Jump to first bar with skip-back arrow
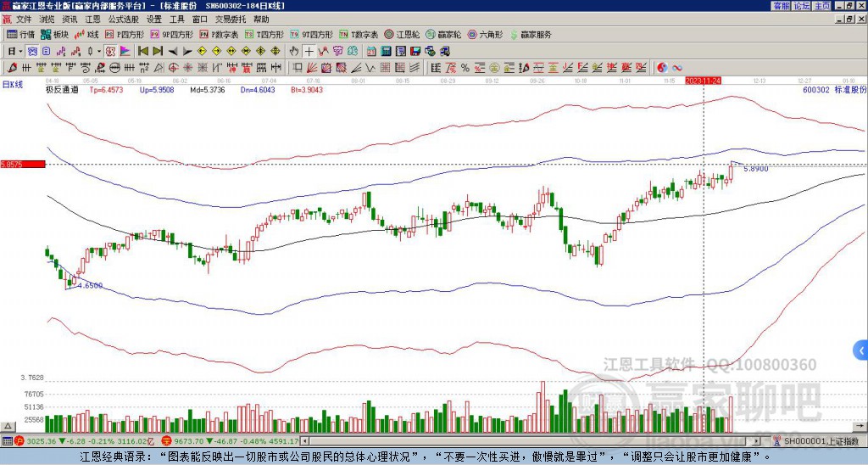This screenshot has width=868, height=465. [142, 52]
